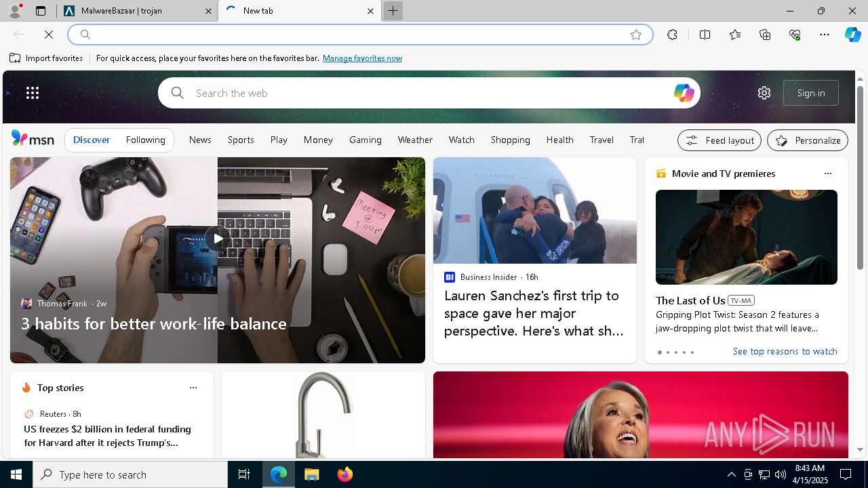The image size is (868, 488).
Task: Open File Explorer from the taskbar
Action: [311, 474]
